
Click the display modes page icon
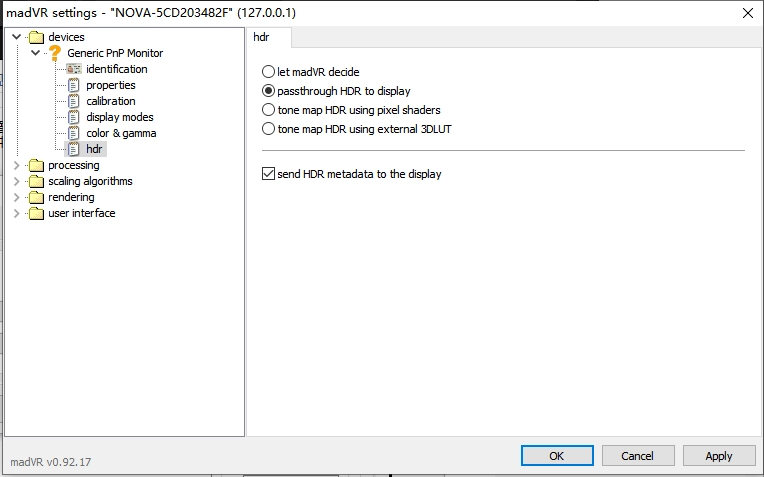pos(74,117)
